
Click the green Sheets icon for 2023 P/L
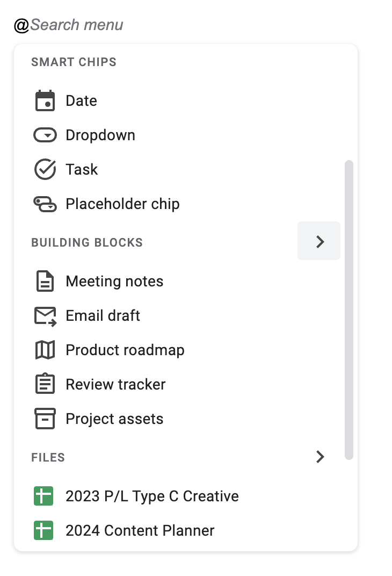43,496
